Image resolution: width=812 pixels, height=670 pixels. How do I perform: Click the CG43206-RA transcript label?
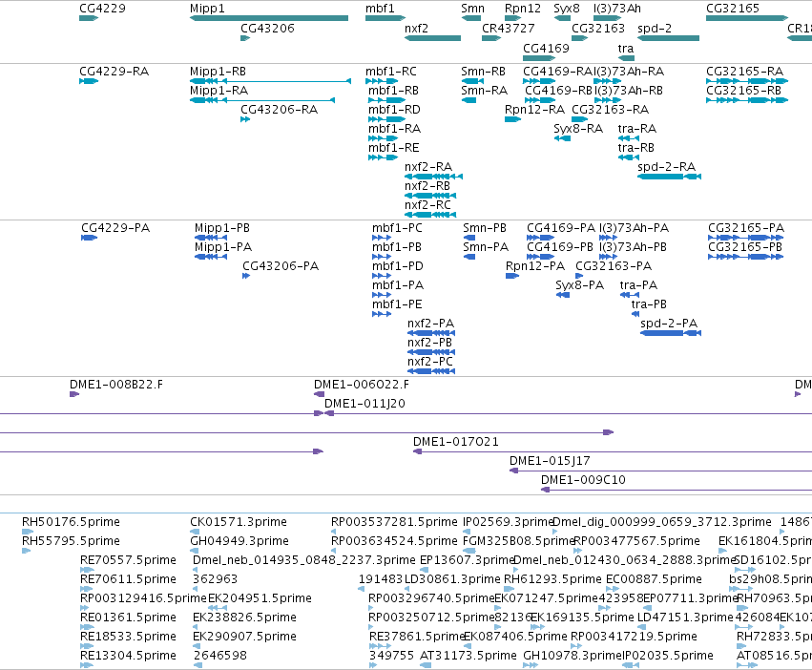tap(280, 110)
